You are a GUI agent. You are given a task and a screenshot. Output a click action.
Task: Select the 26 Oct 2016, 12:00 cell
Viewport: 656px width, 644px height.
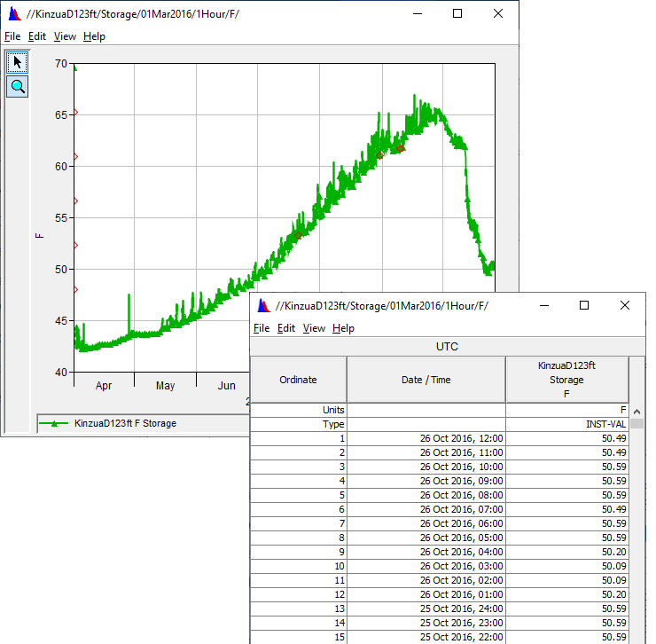(x=426, y=439)
